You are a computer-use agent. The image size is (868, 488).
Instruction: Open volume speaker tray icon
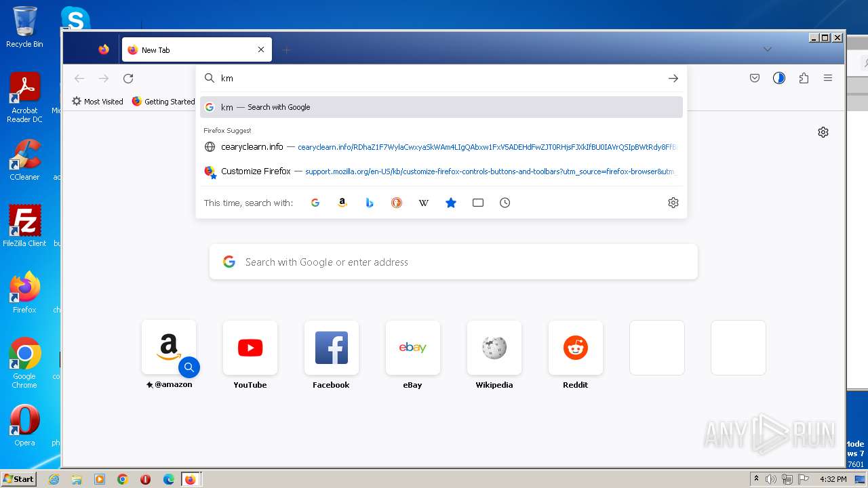point(771,479)
